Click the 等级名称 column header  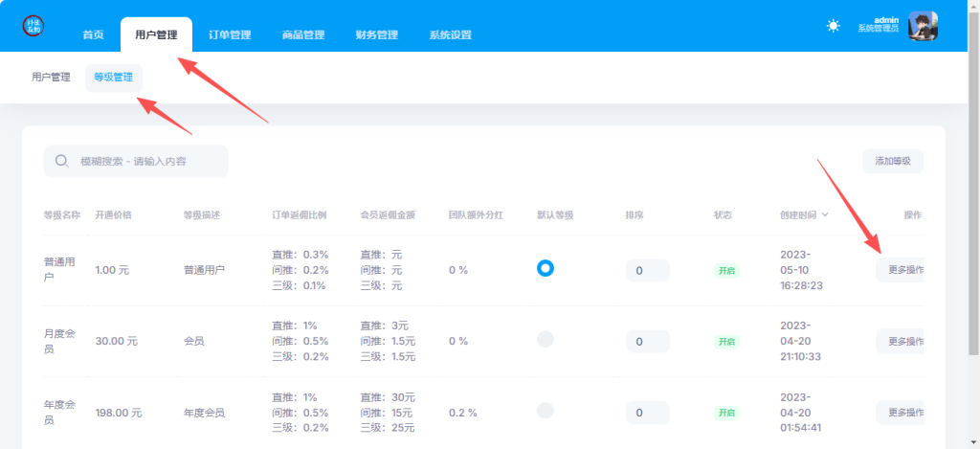62,214
